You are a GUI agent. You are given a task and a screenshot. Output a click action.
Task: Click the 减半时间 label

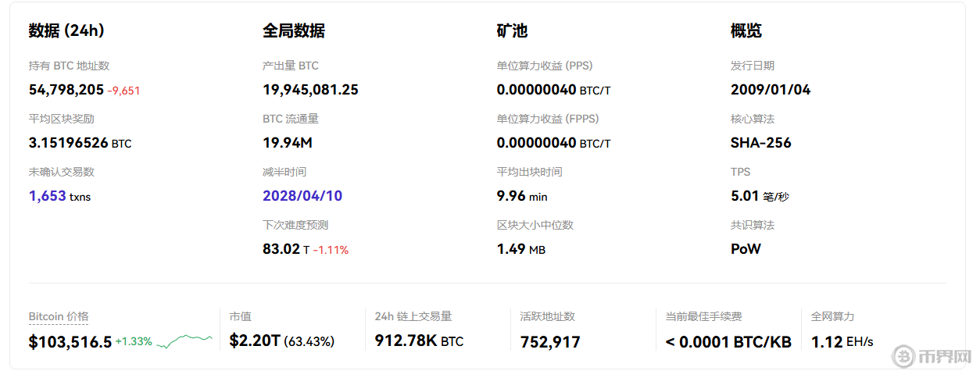click(x=284, y=172)
